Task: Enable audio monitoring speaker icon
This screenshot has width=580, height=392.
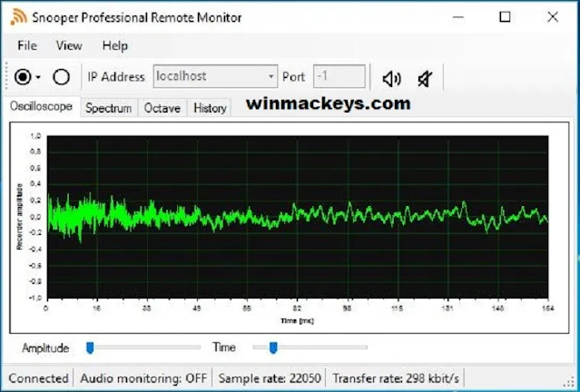Action: point(392,79)
